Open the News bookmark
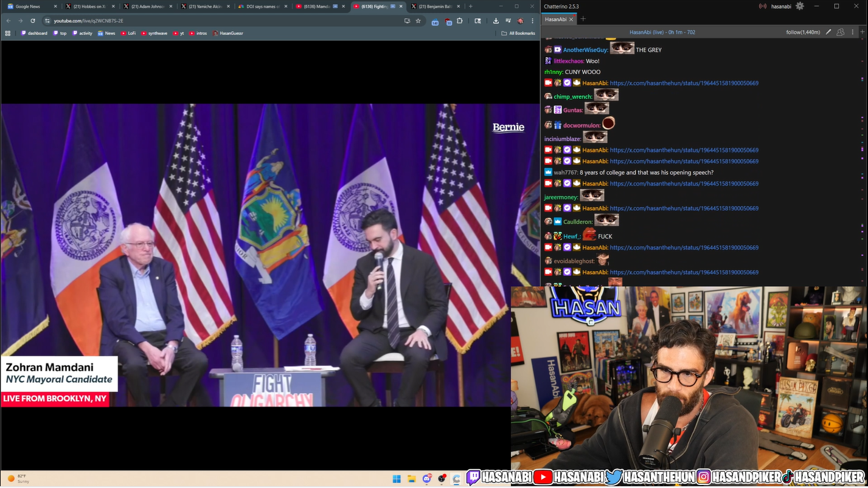 [106, 33]
